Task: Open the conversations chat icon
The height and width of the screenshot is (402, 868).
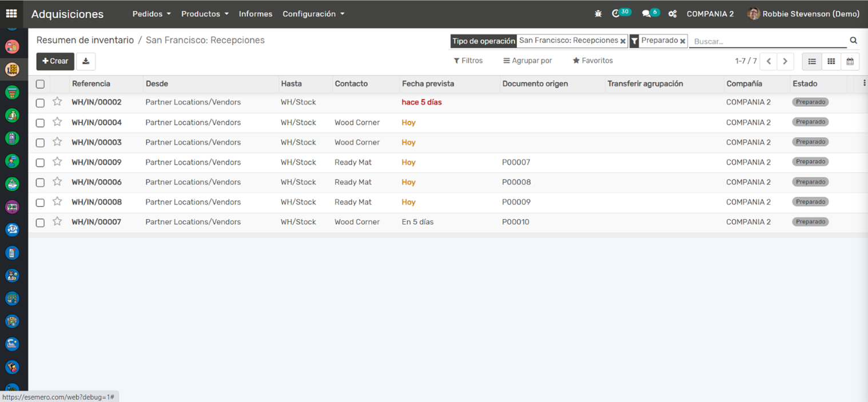Action: click(646, 14)
